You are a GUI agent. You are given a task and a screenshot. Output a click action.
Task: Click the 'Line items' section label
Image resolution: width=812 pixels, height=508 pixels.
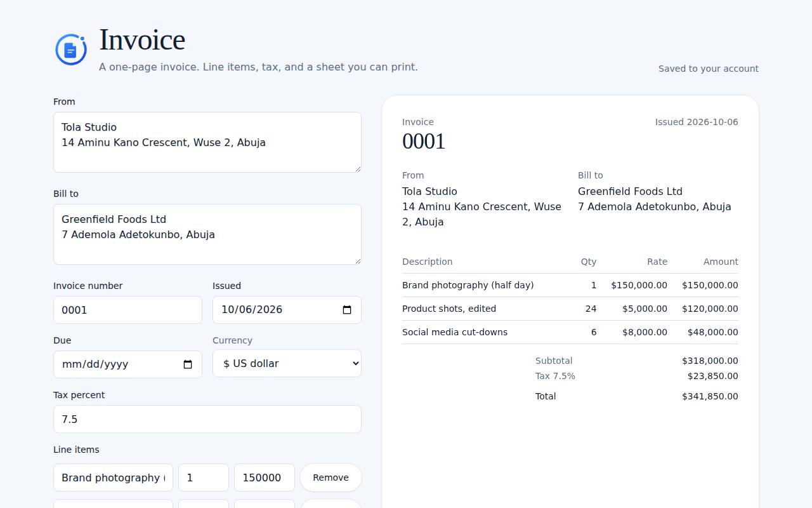[x=76, y=450]
